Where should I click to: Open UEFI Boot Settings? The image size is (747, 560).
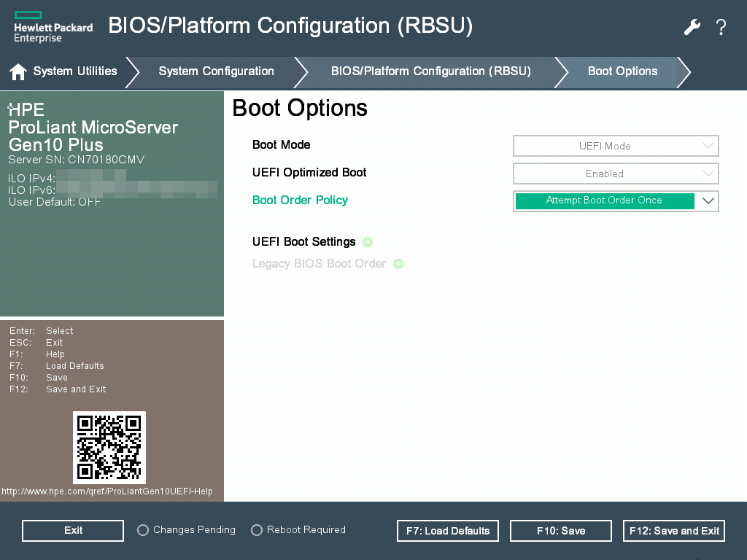[x=304, y=242]
